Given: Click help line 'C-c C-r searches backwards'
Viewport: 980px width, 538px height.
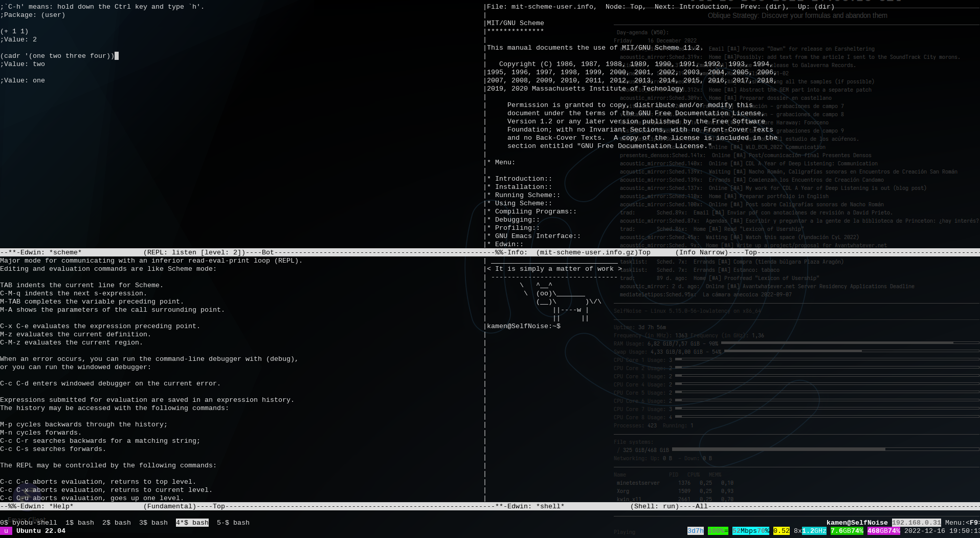Looking at the screenshot, I should 100,441.
